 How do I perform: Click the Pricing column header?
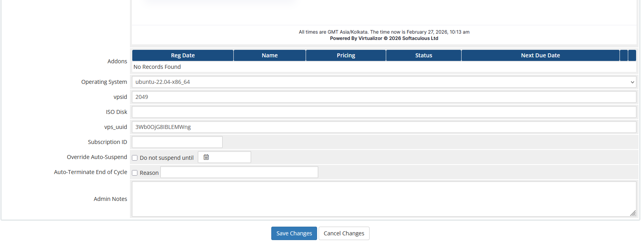(346, 55)
